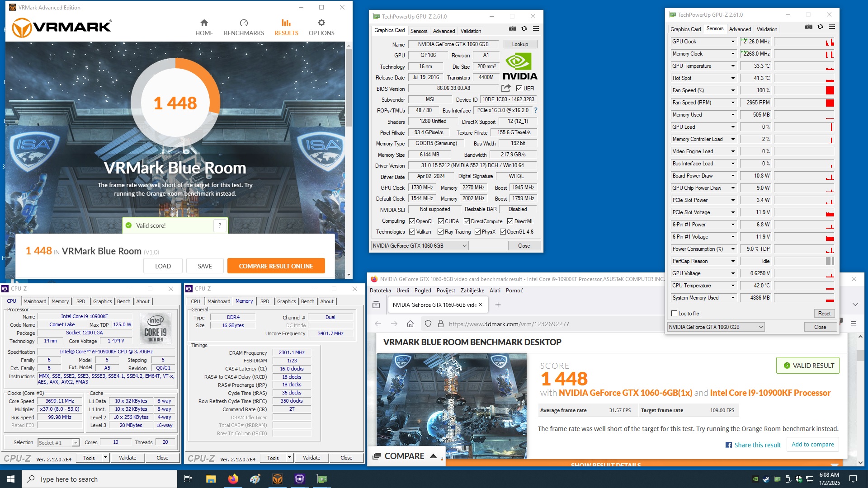
Task: Open GPU selector dropdown in Sensors window
Action: click(716, 327)
